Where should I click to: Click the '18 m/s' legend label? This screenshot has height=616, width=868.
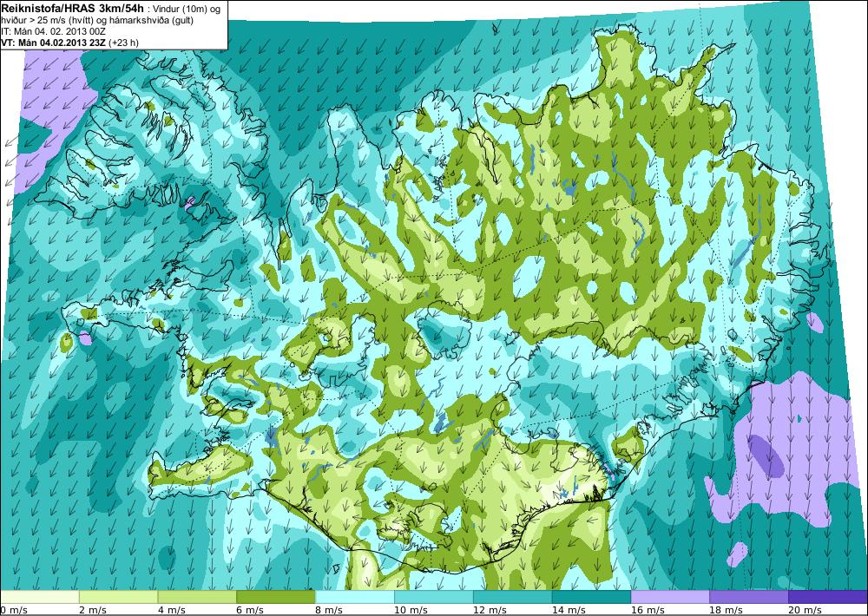click(727, 610)
